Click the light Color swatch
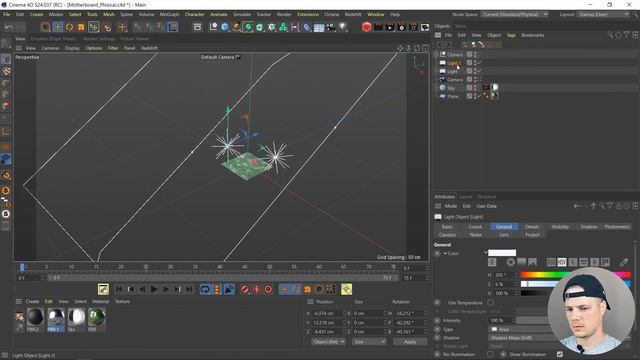Viewport: 640px width, 360px height. coord(502,253)
